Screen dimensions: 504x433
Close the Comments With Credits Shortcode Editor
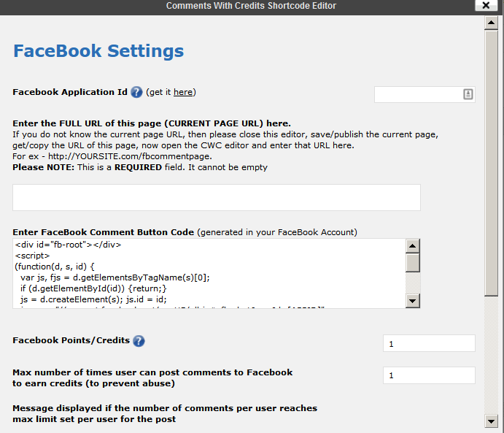pyautogui.click(x=485, y=5)
